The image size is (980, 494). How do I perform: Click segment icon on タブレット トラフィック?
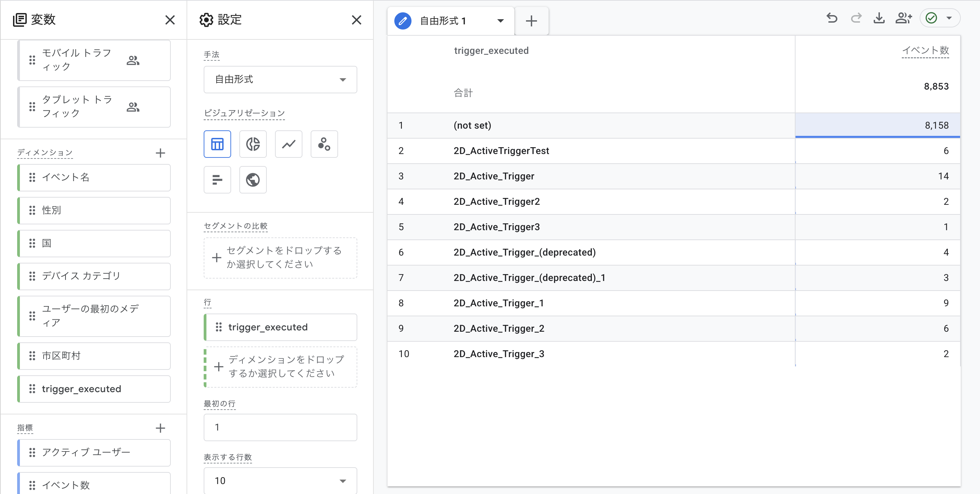(133, 107)
